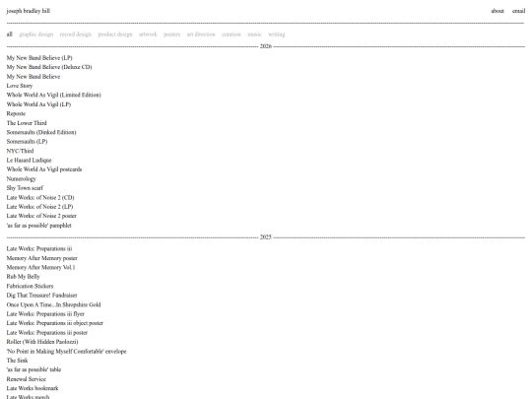The width and height of the screenshot is (532, 399).
Task: Open 'Shy Town scarf' project
Action: pyautogui.click(x=25, y=187)
